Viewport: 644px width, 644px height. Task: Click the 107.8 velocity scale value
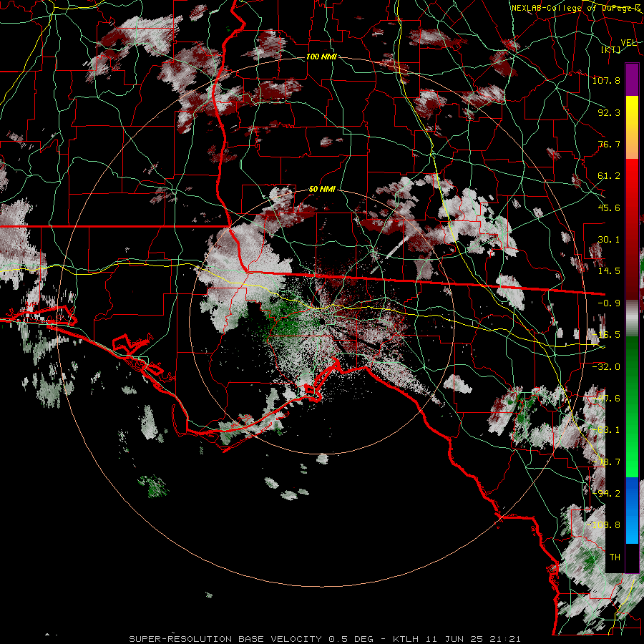606,80
